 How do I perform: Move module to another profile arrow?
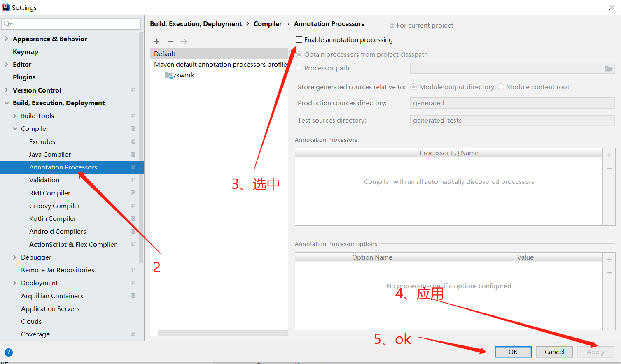click(x=184, y=42)
